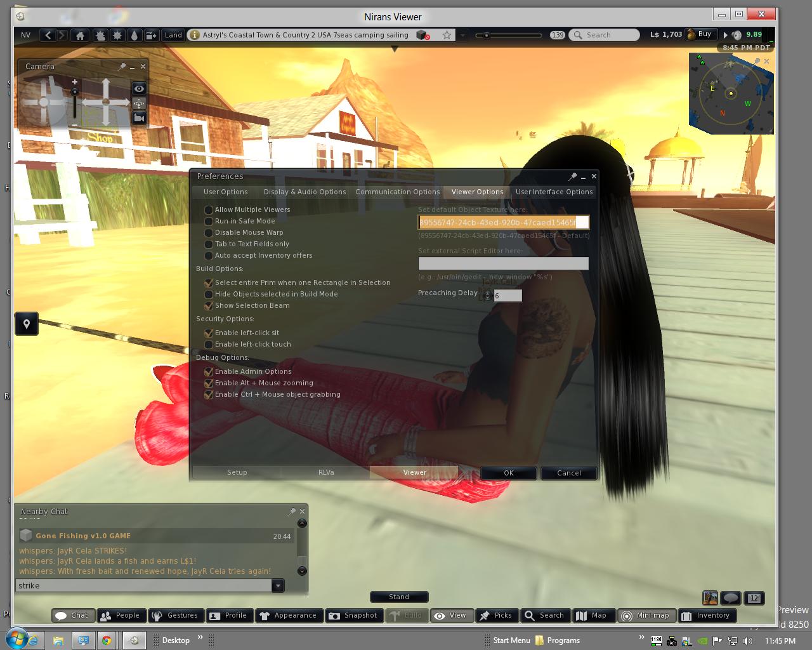The width and height of the screenshot is (812, 650).
Task: Enable Run in Safe Mode checkbox
Action: tap(209, 222)
